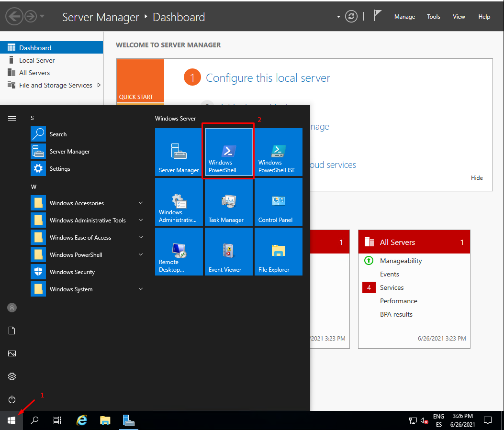This screenshot has height=430, width=504.
Task: Click the Start button on taskbar
Action: (x=11, y=420)
